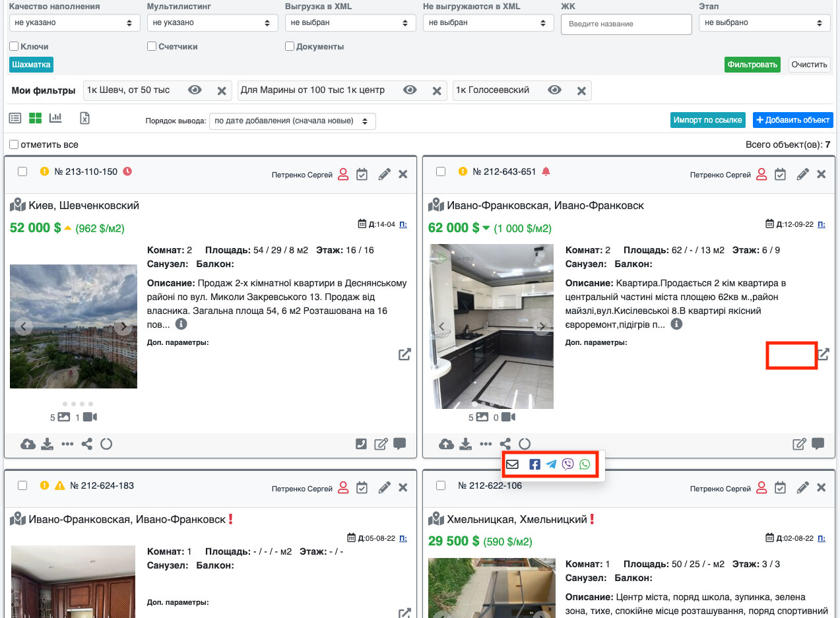Open the Выгрузка в XML dropdown
Image resolution: width=840 pixels, height=618 pixels.
[x=350, y=22]
